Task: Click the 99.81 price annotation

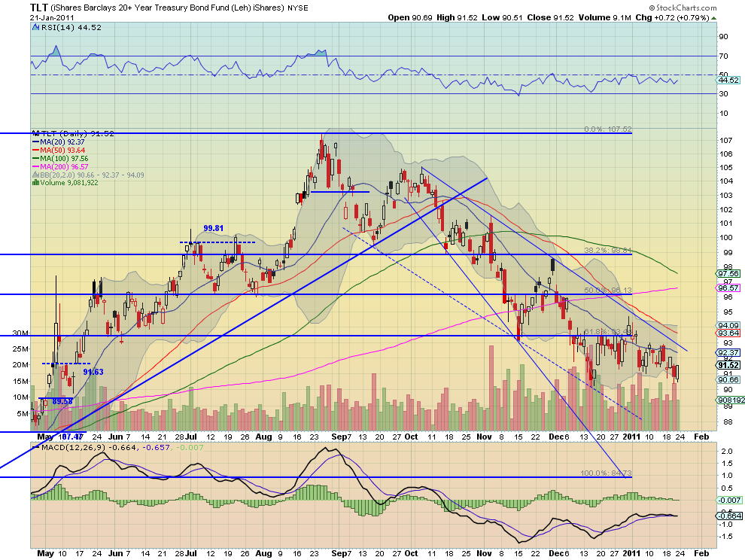Action: (x=213, y=228)
